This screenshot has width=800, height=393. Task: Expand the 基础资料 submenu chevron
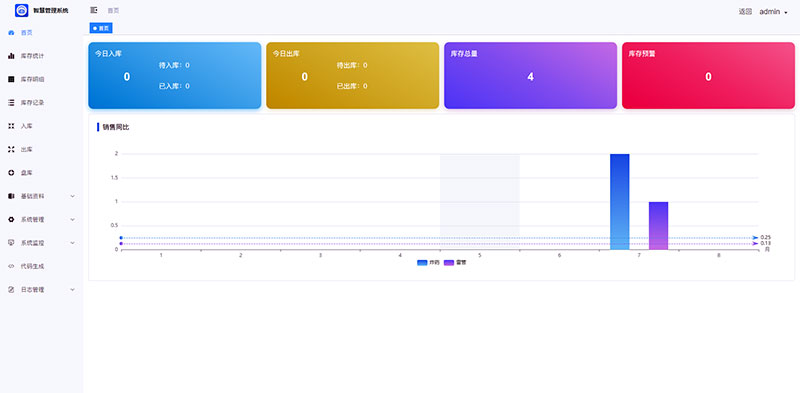[72, 196]
